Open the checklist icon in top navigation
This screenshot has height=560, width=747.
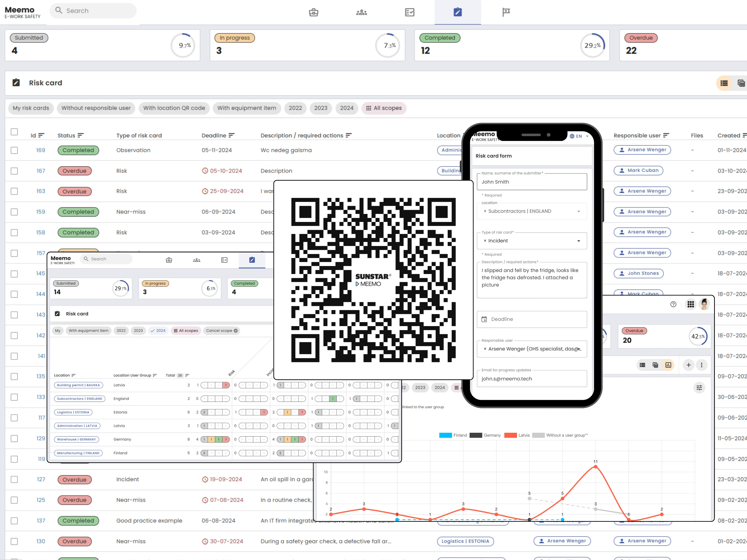click(409, 13)
